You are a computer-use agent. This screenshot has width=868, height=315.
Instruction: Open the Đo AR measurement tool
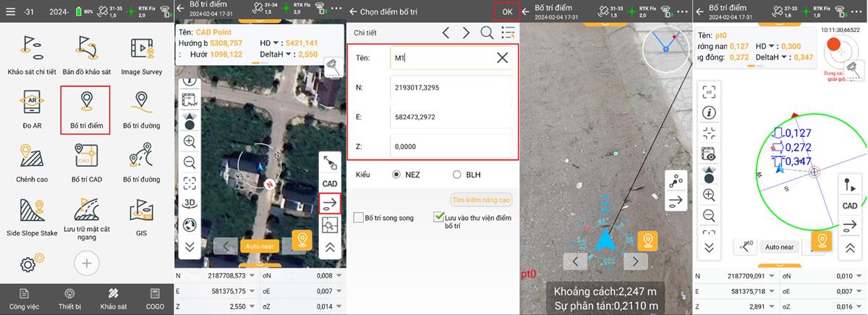pos(32,109)
